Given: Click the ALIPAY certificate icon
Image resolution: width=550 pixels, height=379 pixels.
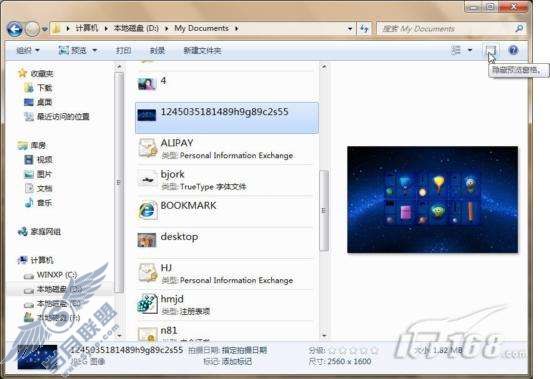Looking at the screenshot, I should (x=148, y=148).
